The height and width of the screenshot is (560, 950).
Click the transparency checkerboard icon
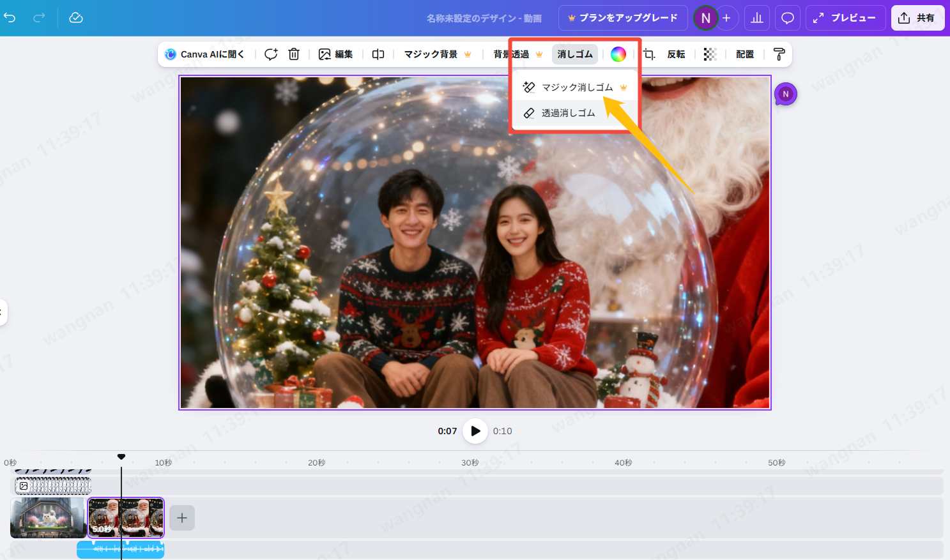pyautogui.click(x=711, y=54)
